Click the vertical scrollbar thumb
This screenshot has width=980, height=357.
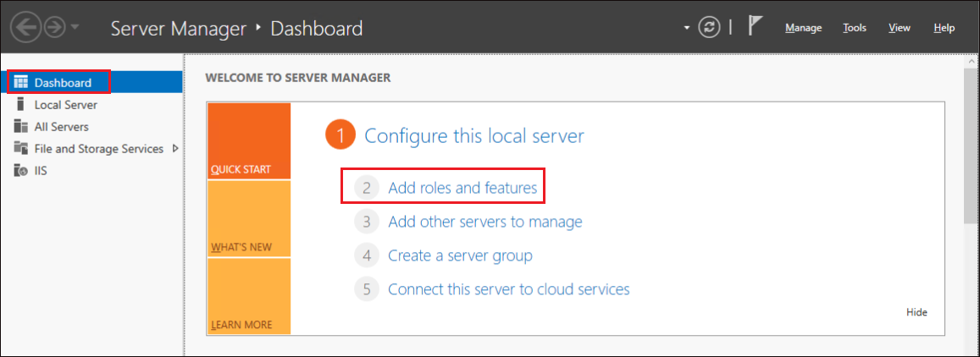971,144
